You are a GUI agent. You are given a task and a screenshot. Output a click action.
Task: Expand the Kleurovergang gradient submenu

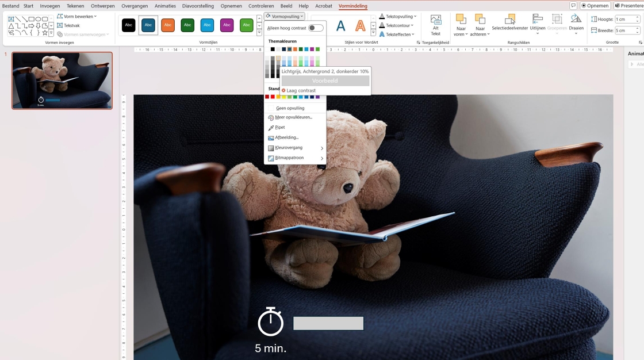click(x=295, y=148)
